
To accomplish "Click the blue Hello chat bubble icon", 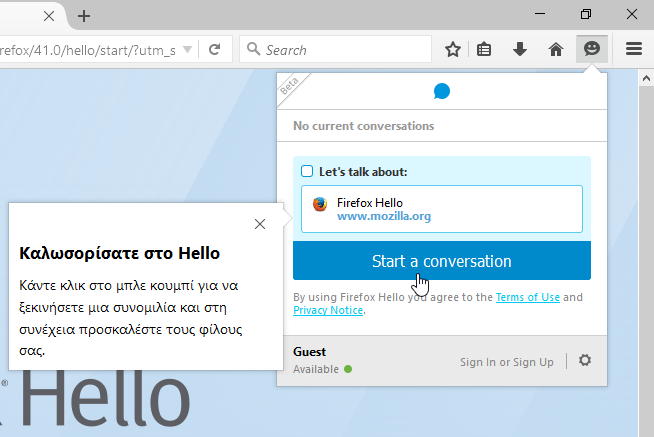I will point(442,91).
